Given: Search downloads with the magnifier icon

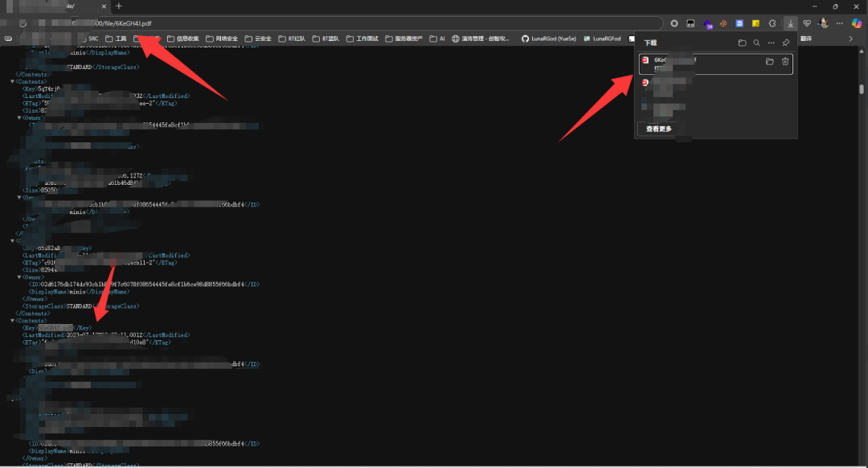Looking at the screenshot, I should 757,43.
